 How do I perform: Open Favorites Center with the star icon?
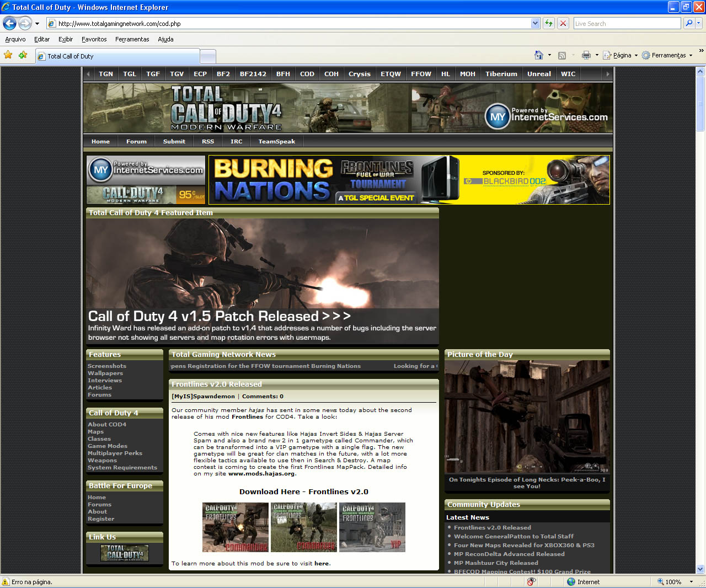coord(8,55)
